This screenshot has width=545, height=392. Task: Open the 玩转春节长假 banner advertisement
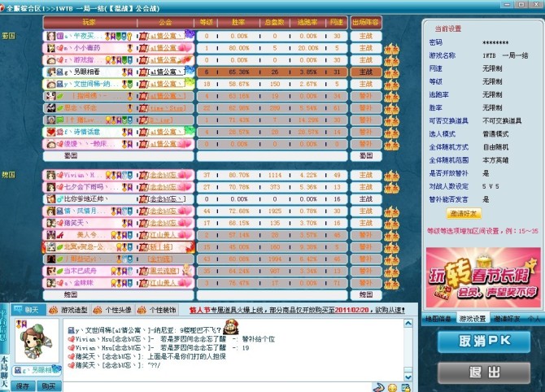[x=483, y=277]
